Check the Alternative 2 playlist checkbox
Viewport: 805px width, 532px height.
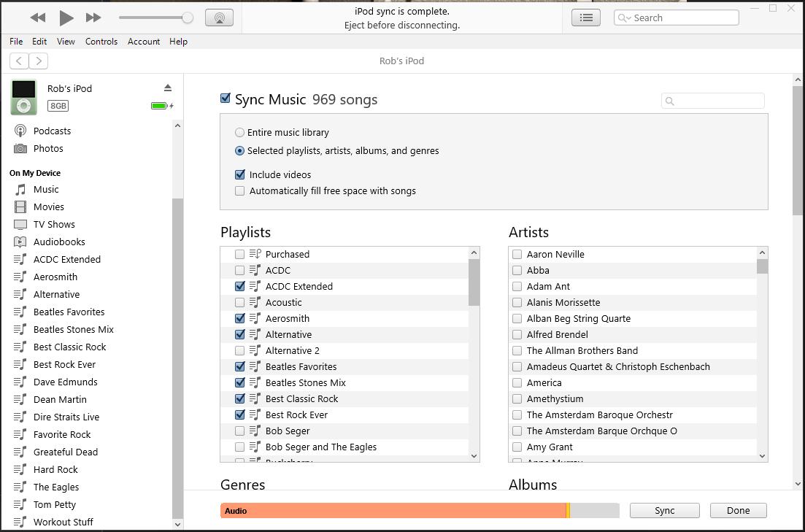click(240, 351)
